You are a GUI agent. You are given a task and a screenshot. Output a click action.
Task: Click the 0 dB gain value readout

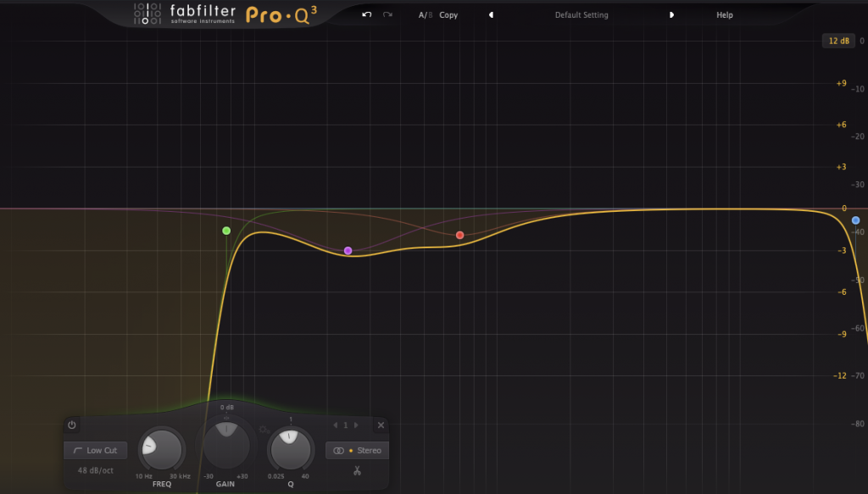pyautogui.click(x=227, y=408)
